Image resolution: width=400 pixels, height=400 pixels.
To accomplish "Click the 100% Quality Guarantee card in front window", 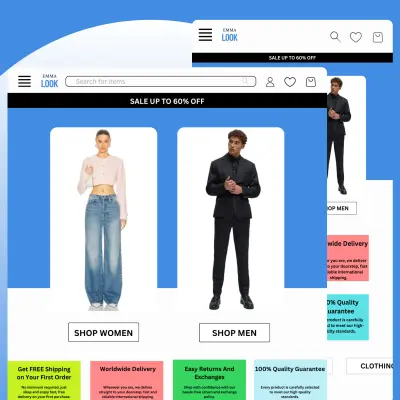I will coord(290,380).
